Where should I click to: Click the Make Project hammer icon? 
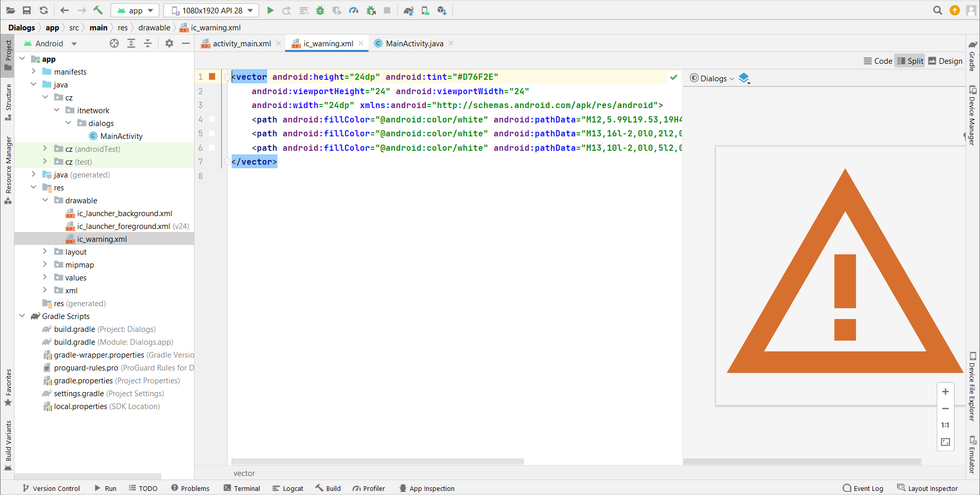[98, 10]
